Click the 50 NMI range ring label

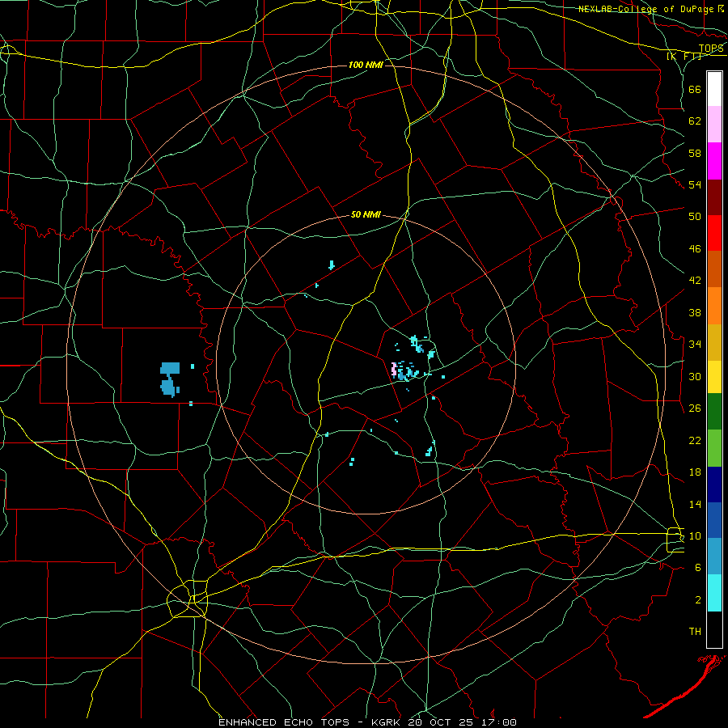click(x=366, y=214)
